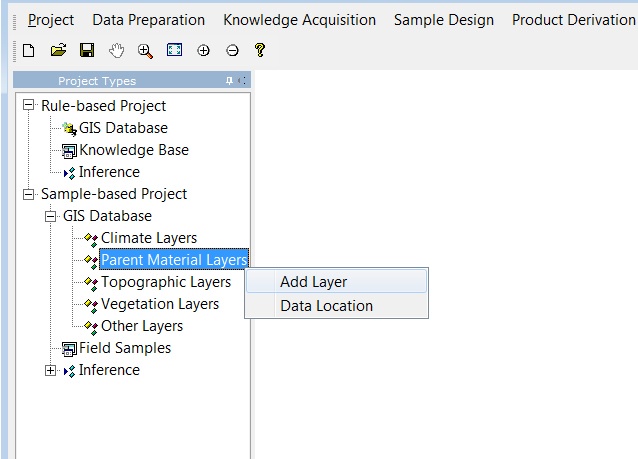The image size is (638, 459).
Task: Click the zoom in plus icon
Action: [203, 50]
